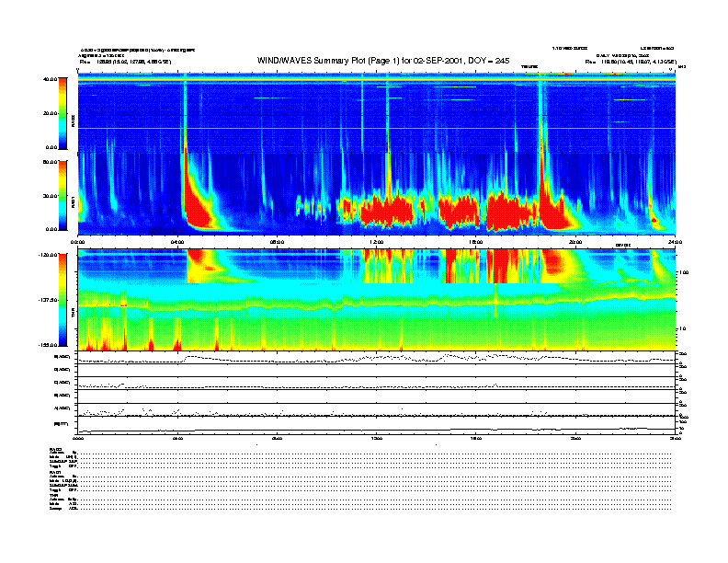Screen dimensions: 728x563
Task: Click the -120.00 label on the TNR scale
Action: click(x=49, y=255)
